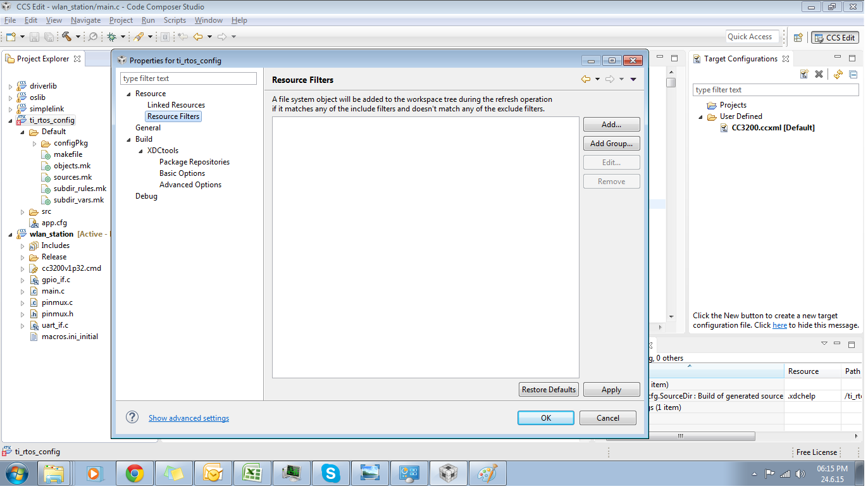Viewport: 868px width, 496px height.
Task: Click the back arrow in Properties dialog header
Action: pos(586,79)
